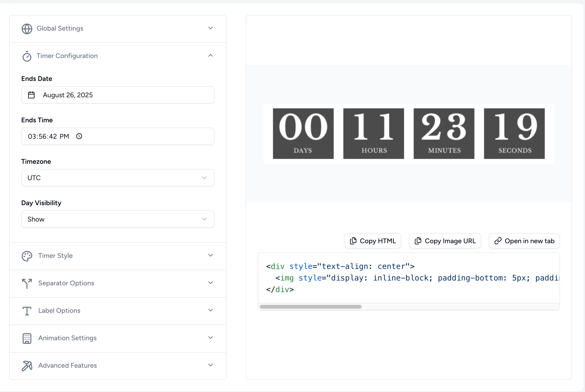Click the copy icon inside Copy Image URL button
Screen dimensions: 585x392
418,241
